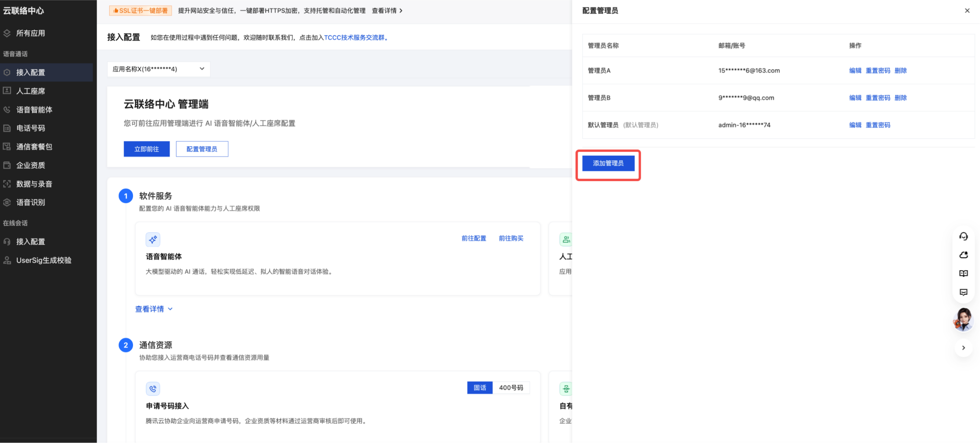Image resolution: width=980 pixels, height=443 pixels.
Task: Click the 企业资质 sidebar icon
Action: tap(7, 165)
